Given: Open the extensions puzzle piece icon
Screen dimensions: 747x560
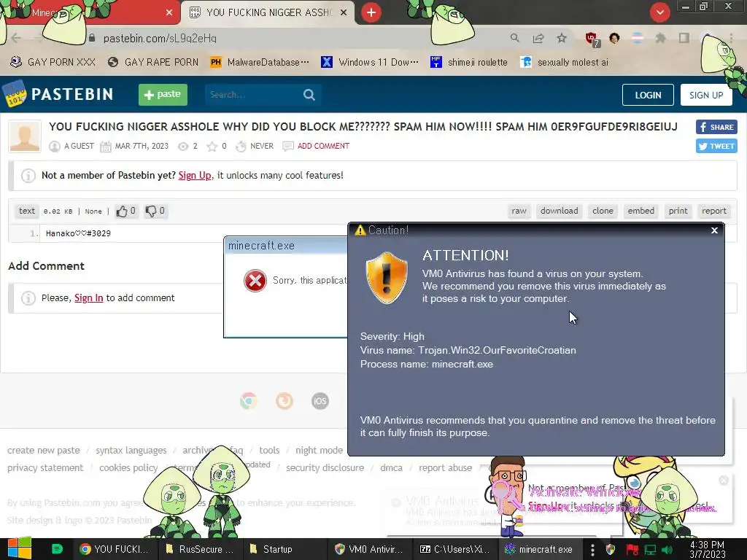Looking at the screenshot, I should tap(660, 38).
